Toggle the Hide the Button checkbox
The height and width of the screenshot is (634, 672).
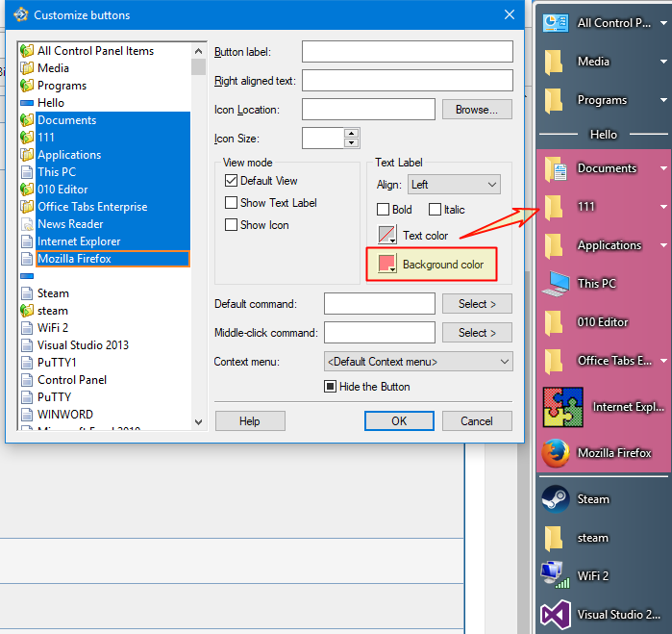pos(330,387)
